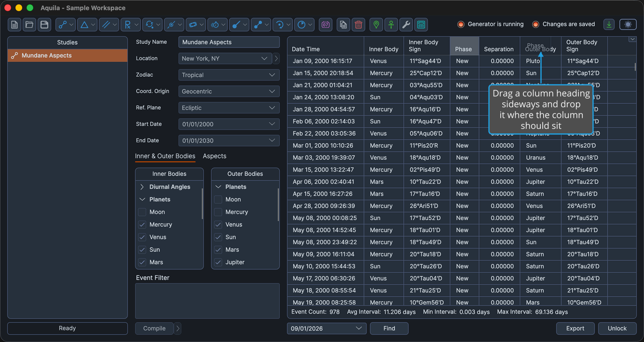Image resolution: width=644 pixels, height=342 pixels.
Task: Delete with the red trash icon
Action: [358, 25]
